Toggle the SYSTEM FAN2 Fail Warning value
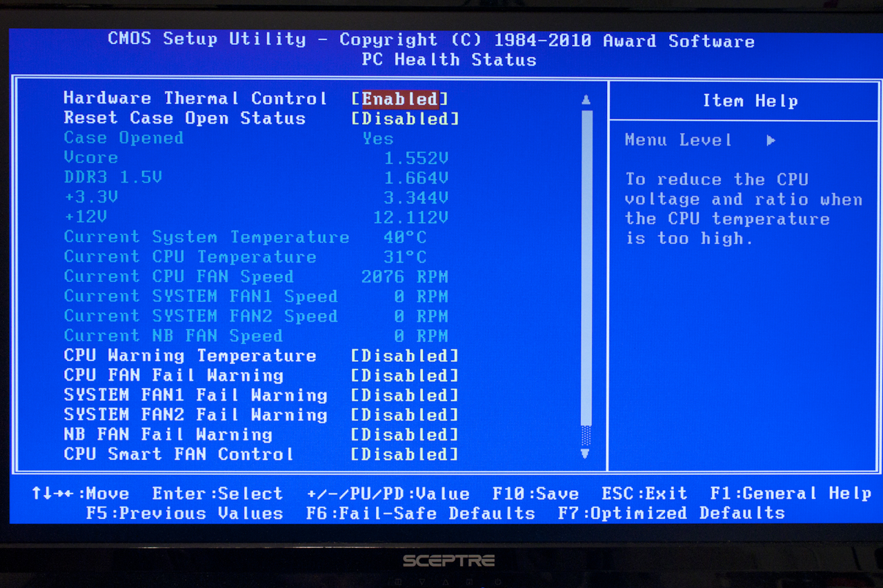 [x=405, y=415]
